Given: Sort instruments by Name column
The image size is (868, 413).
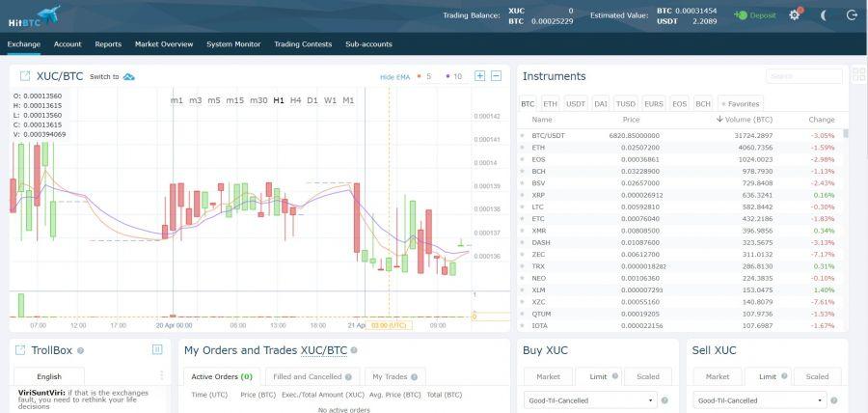Looking at the screenshot, I should pos(542,120).
